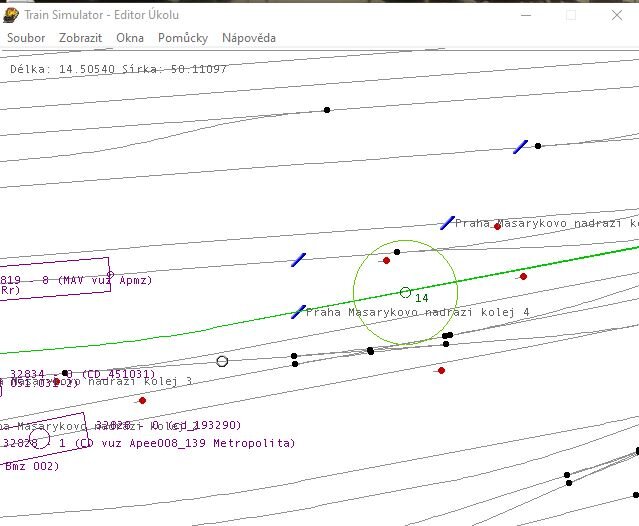
Task: Click black node next to topmost blue marker
Action: click(x=538, y=146)
